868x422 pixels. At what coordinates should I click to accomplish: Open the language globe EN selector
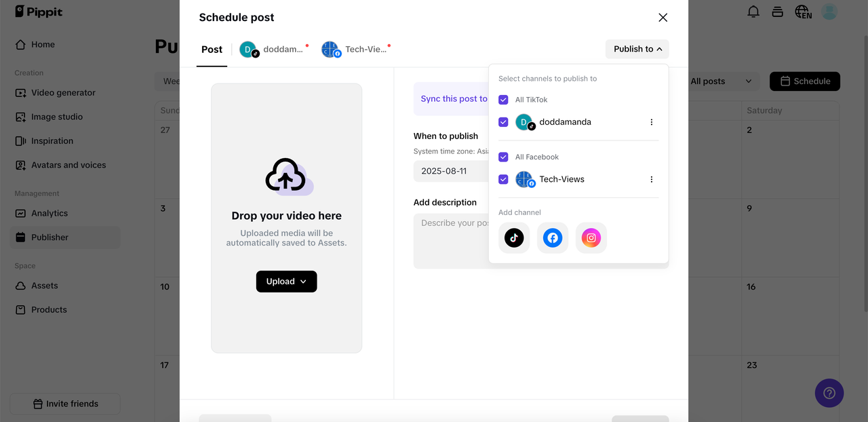[x=804, y=12]
